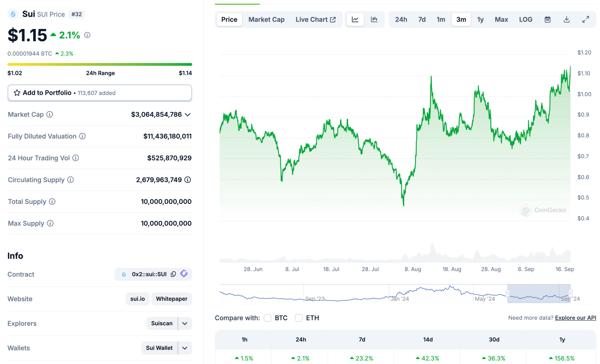Select the Max time range
Viewport: 600px width, 364px height.
click(x=501, y=20)
